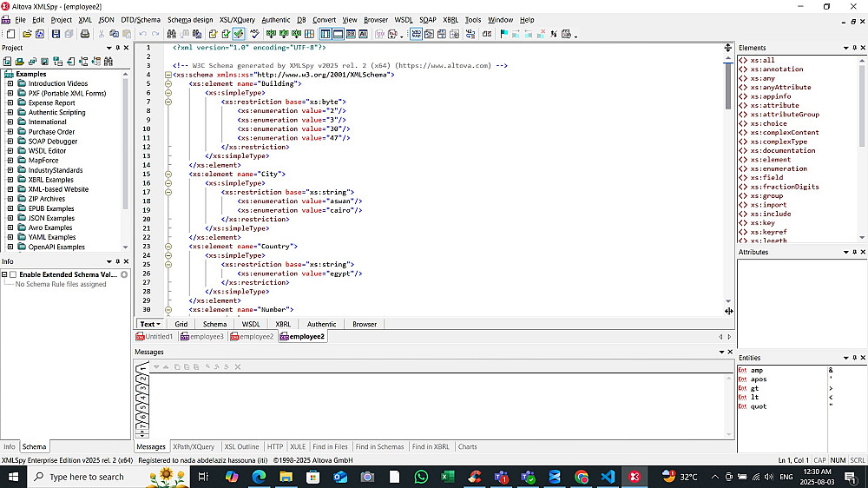
Task: Open WhatsApp from the Windows taskbar
Action: point(421,477)
